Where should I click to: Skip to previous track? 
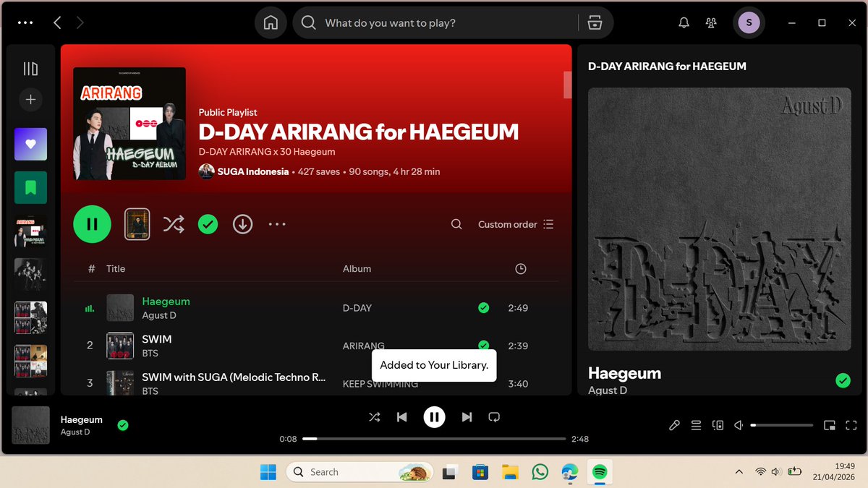coord(402,417)
